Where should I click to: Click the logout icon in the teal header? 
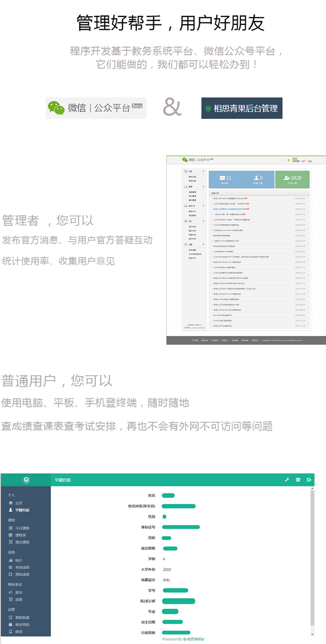pos(309,480)
